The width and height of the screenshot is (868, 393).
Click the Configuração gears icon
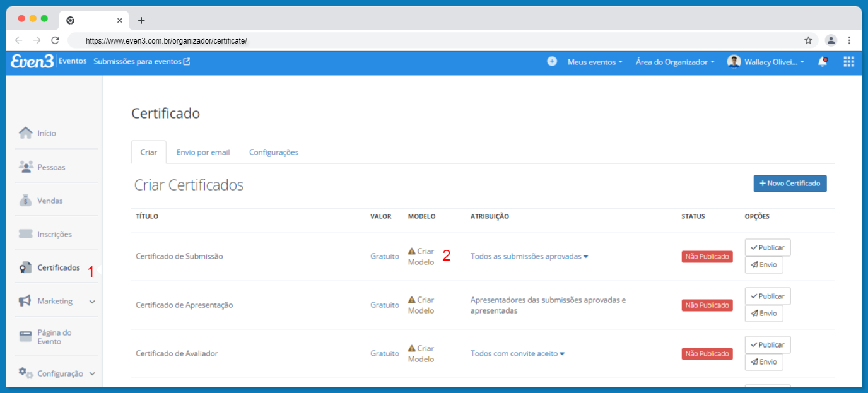click(x=26, y=373)
